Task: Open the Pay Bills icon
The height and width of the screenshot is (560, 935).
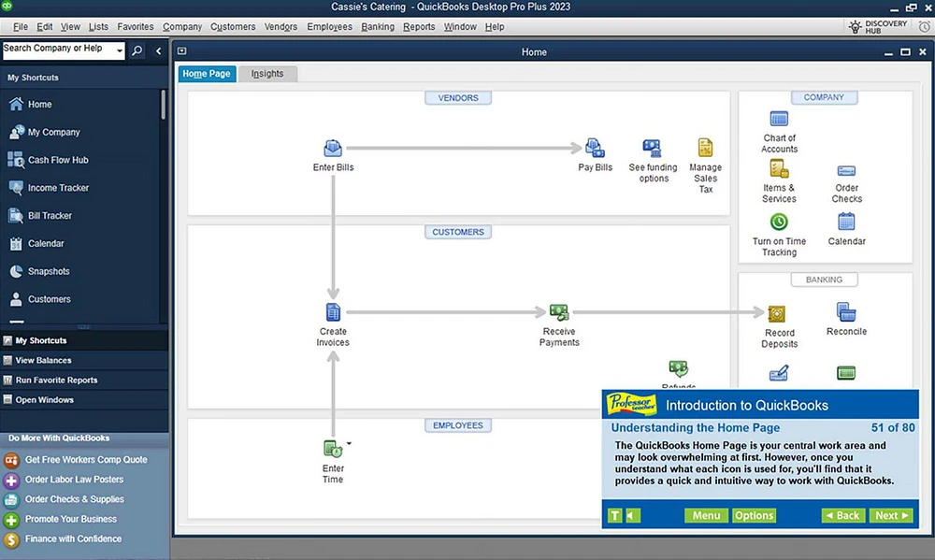Action: pyautogui.click(x=595, y=148)
